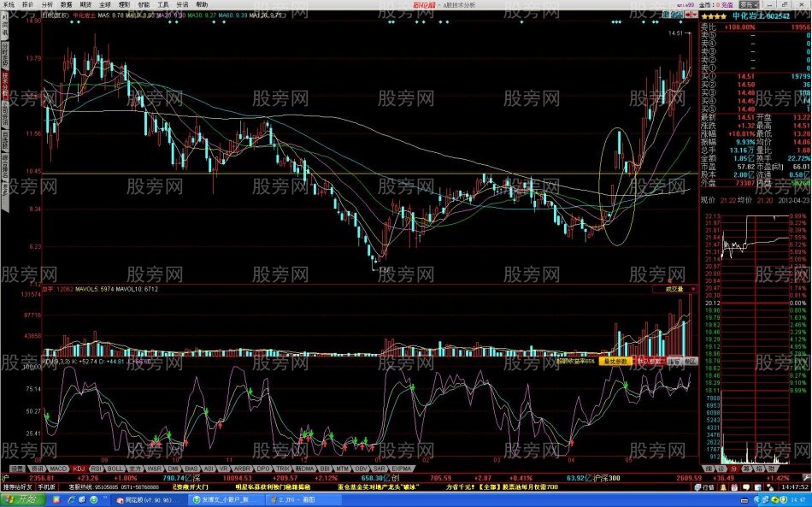
Task: Switch to MTM indicator tab
Action: [x=342, y=469]
